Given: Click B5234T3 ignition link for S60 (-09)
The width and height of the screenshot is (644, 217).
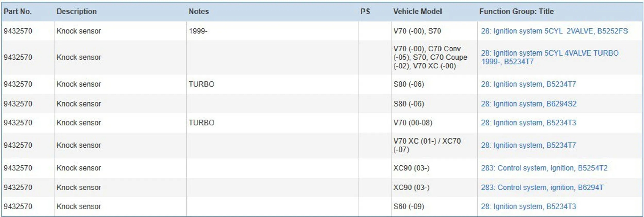Looking at the screenshot, I should (x=528, y=206).
